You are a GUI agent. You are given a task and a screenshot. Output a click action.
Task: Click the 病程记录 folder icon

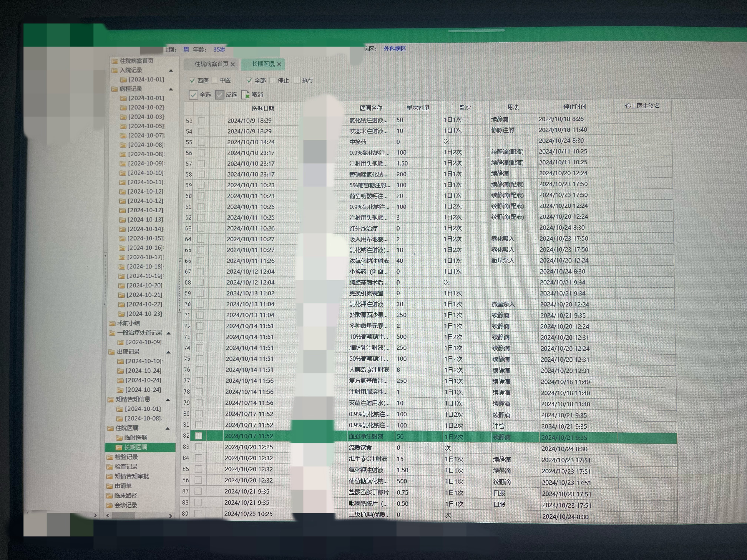click(114, 89)
